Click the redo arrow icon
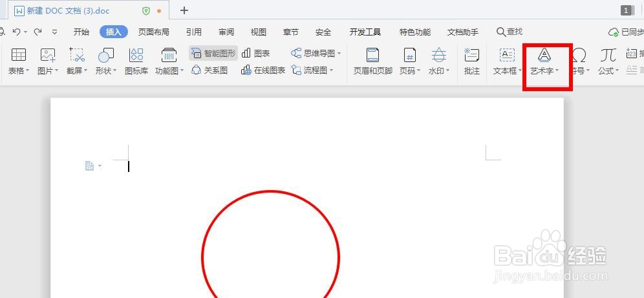Viewport: 644px width, 298px height. [x=38, y=32]
